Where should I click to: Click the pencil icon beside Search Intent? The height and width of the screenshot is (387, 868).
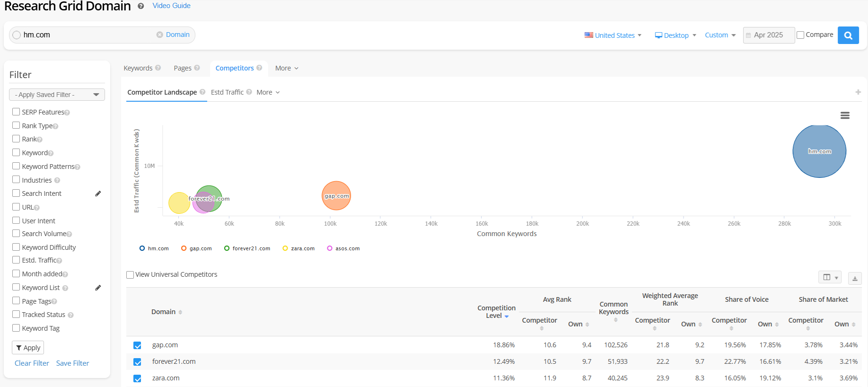point(98,193)
